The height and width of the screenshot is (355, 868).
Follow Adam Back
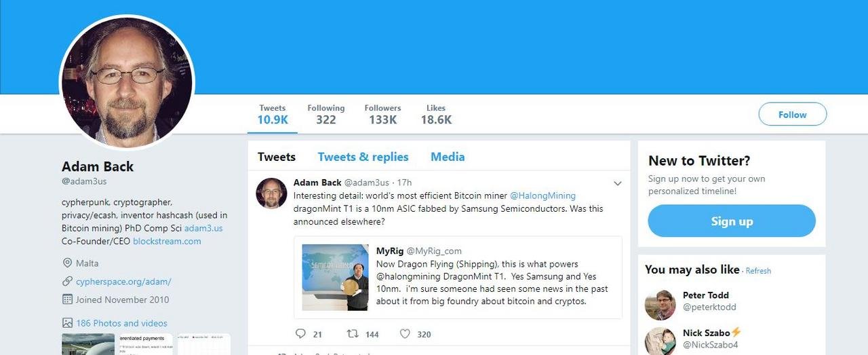[792, 115]
